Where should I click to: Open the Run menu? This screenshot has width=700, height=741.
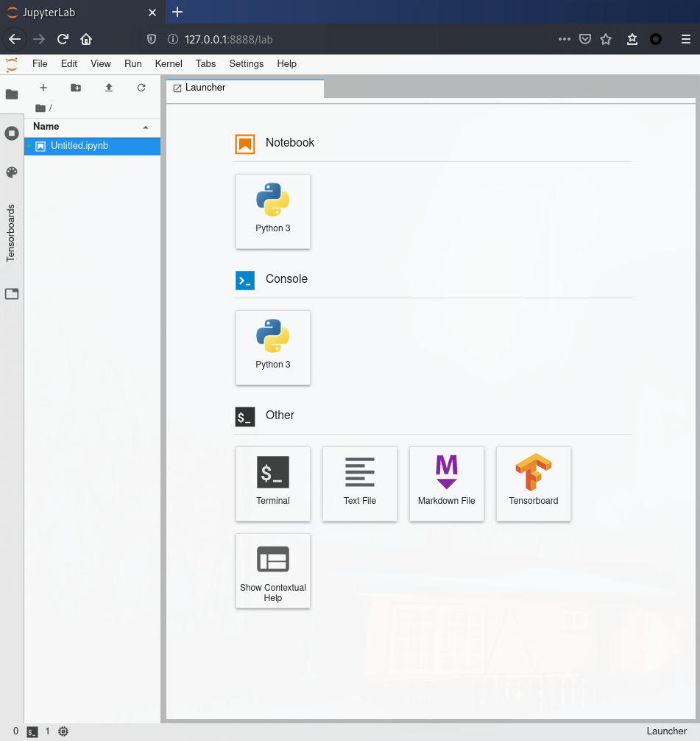click(133, 64)
